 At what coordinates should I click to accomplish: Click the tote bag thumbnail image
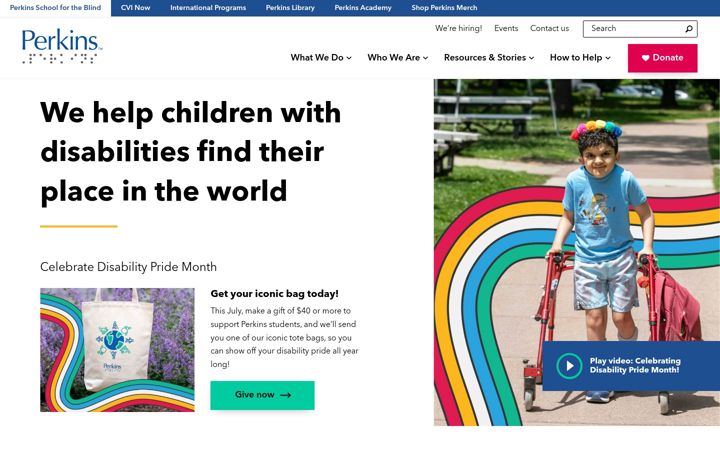[117, 350]
